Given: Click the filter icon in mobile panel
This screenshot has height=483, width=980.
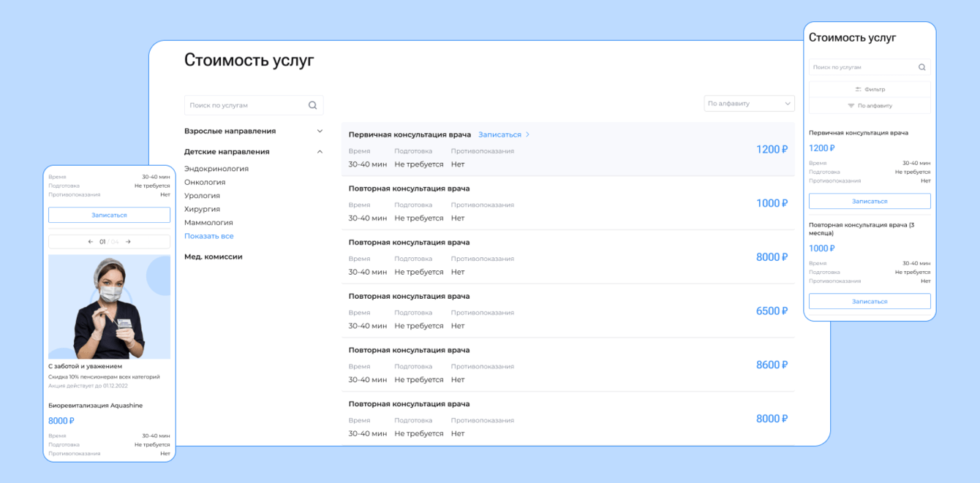Looking at the screenshot, I should (x=858, y=89).
